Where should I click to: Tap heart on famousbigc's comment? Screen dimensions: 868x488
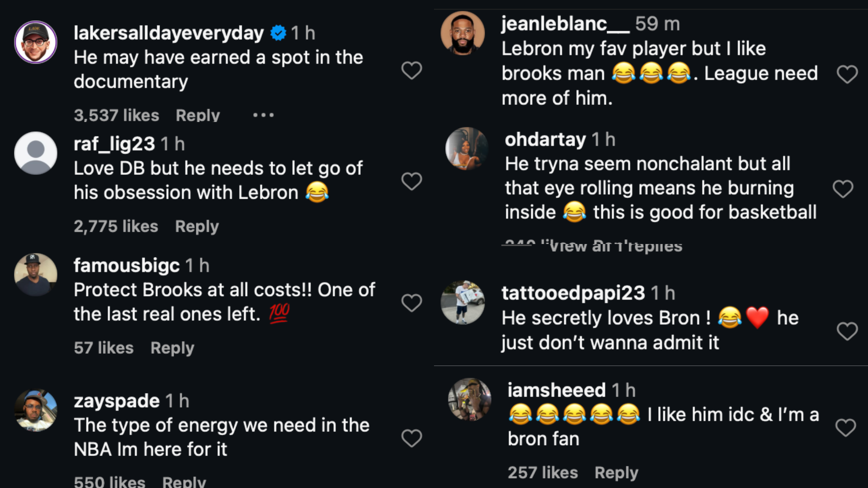point(411,303)
